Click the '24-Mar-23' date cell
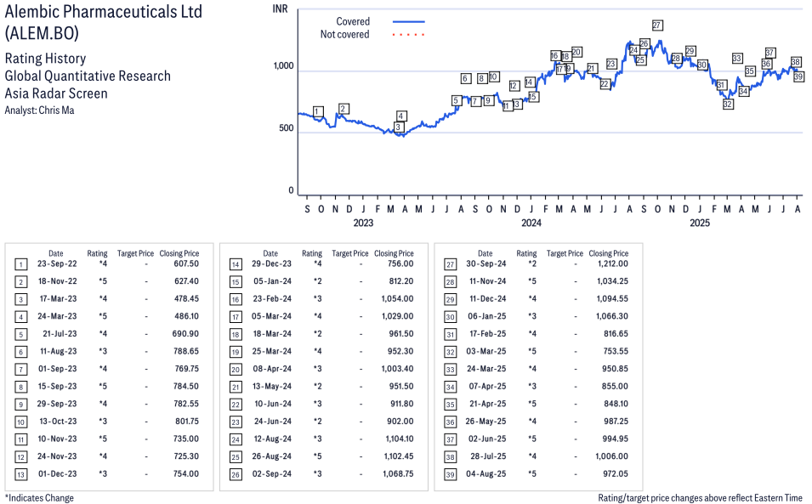Image resolution: width=812 pixels, height=504 pixels. pos(57,316)
